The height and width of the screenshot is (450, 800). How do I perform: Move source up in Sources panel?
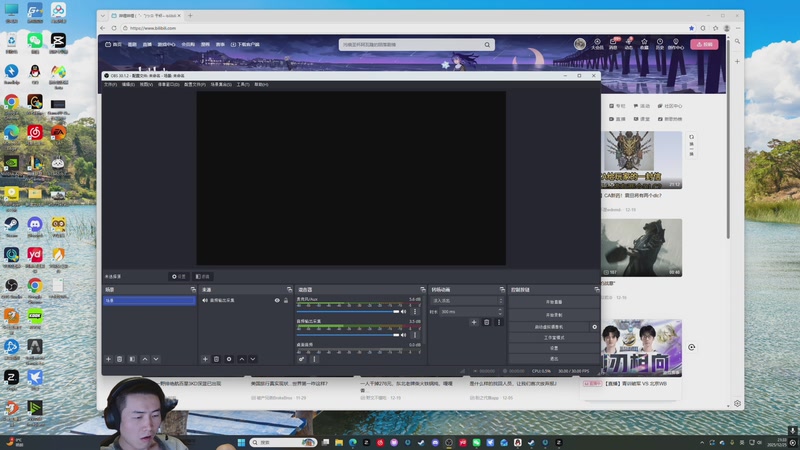coord(242,359)
